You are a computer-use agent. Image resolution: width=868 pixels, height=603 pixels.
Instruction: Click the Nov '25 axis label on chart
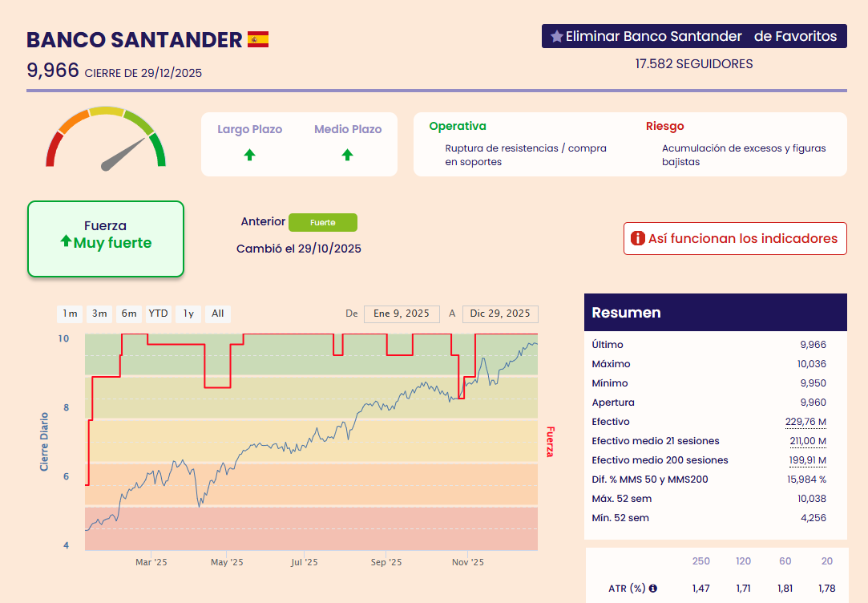[468, 562]
